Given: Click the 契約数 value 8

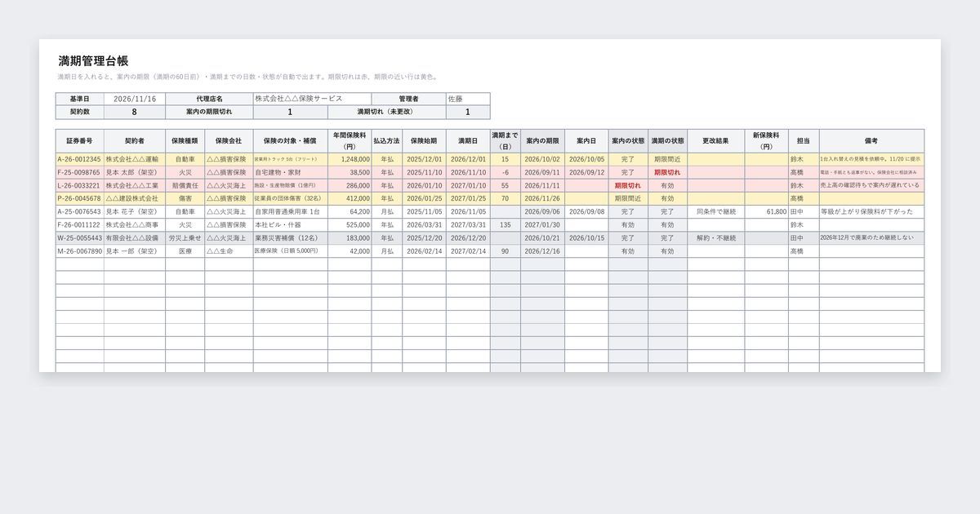Looking at the screenshot, I should click(x=134, y=113).
